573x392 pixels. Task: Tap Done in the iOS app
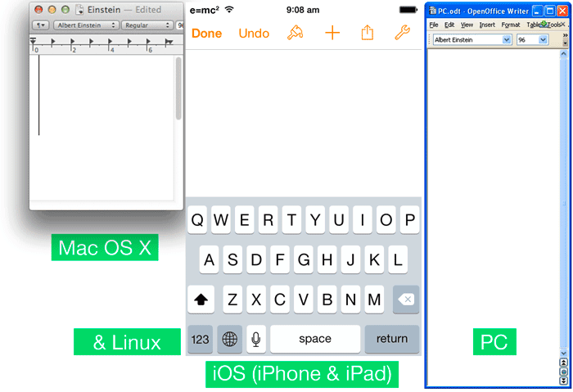tap(206, 34)
